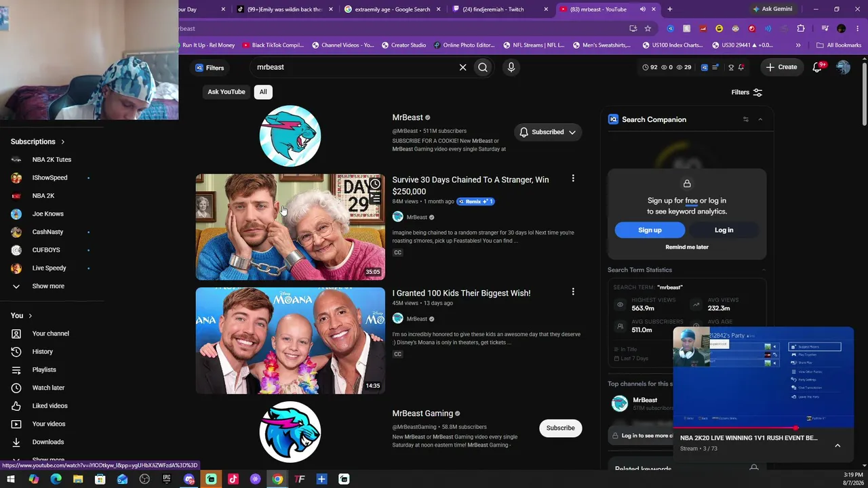Viewport: 868px width, 488px height.
Task: Open the Creator Studio bookmark
Action: click(403, 45)
